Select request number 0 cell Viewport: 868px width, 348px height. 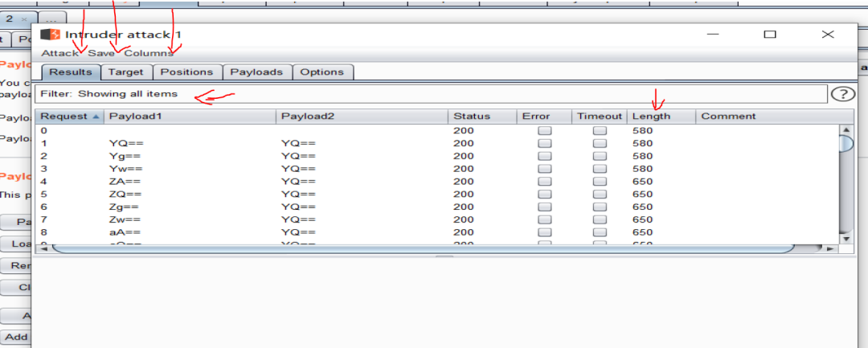[44, 131]
